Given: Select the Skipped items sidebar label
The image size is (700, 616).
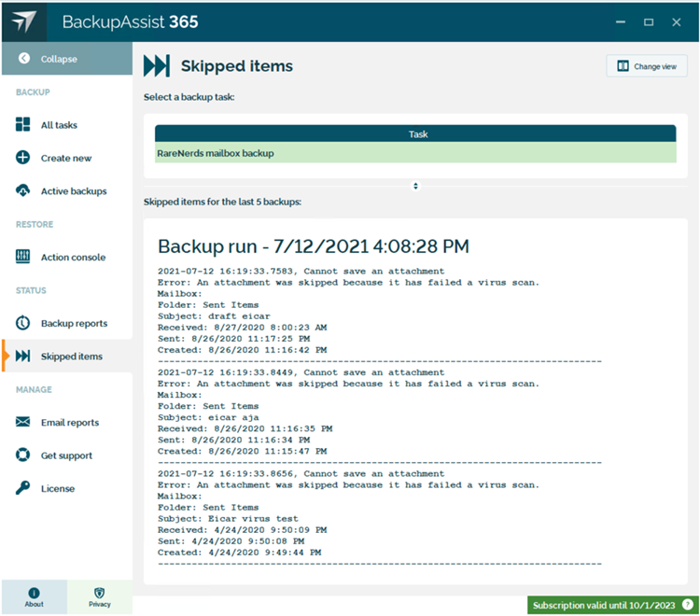Looking at the screenshot, I should click(x=72, y=357).
